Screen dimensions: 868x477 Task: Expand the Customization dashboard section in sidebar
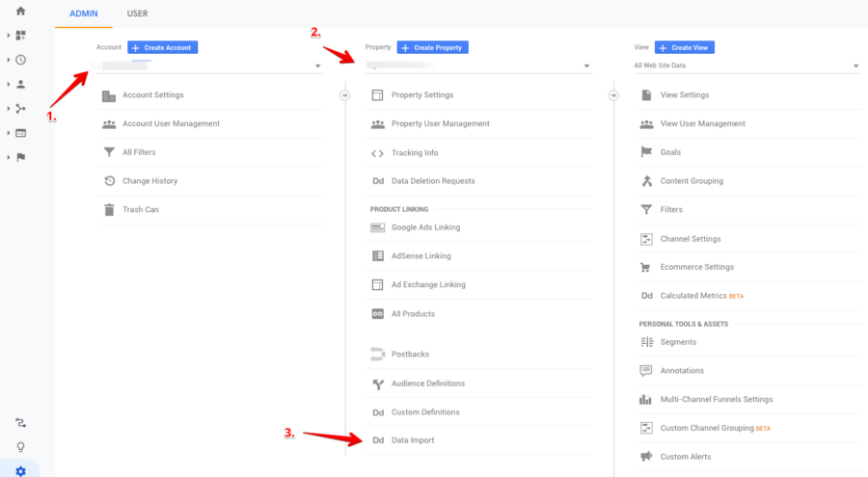point(9,36)
